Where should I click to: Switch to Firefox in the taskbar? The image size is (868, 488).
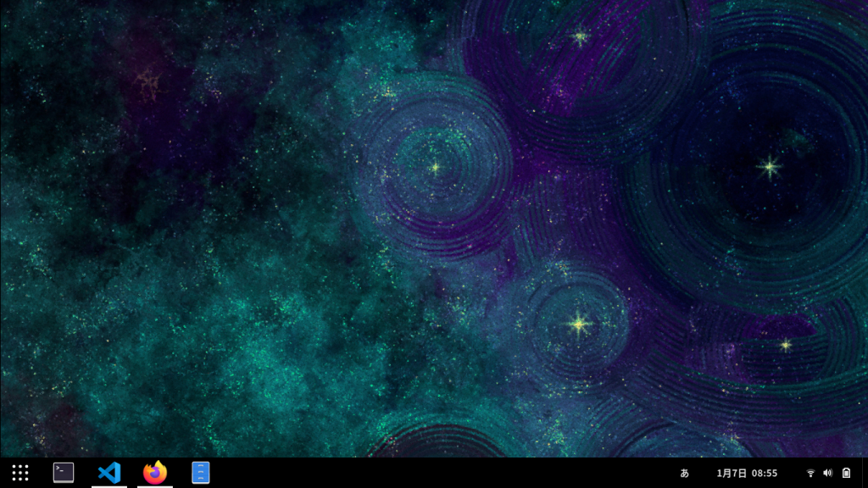[155, 473]
